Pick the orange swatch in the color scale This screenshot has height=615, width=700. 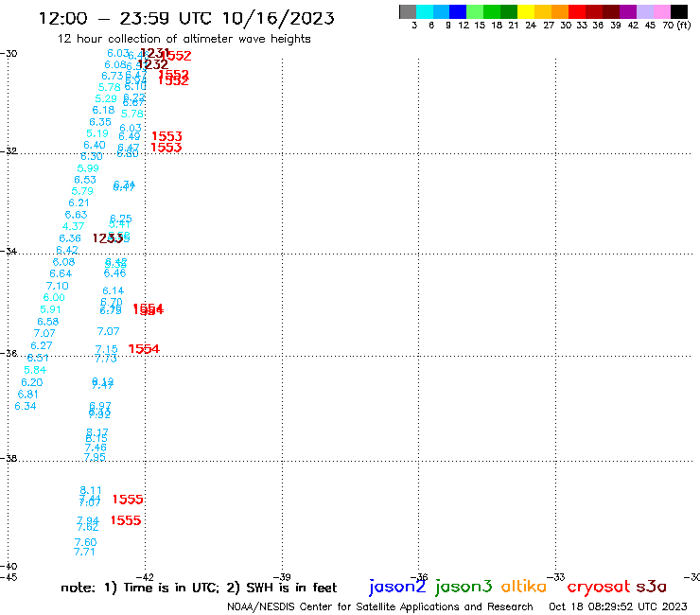(560, 11)
